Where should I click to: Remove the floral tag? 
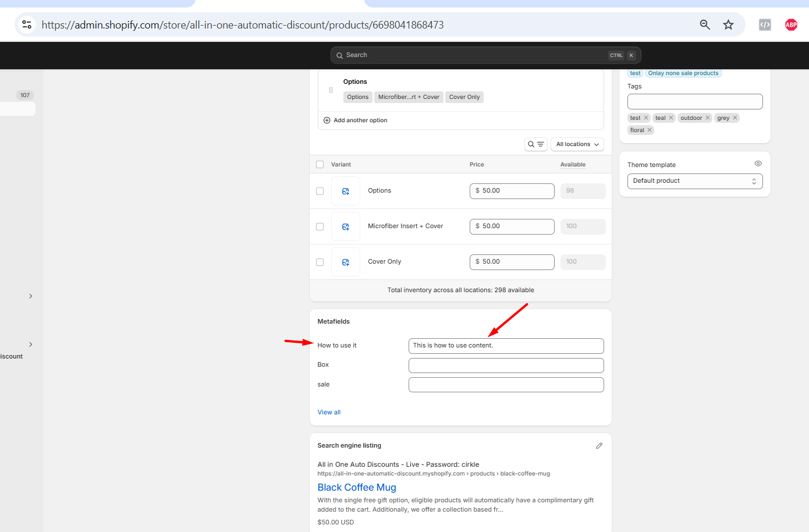click(x=650, y=130)
